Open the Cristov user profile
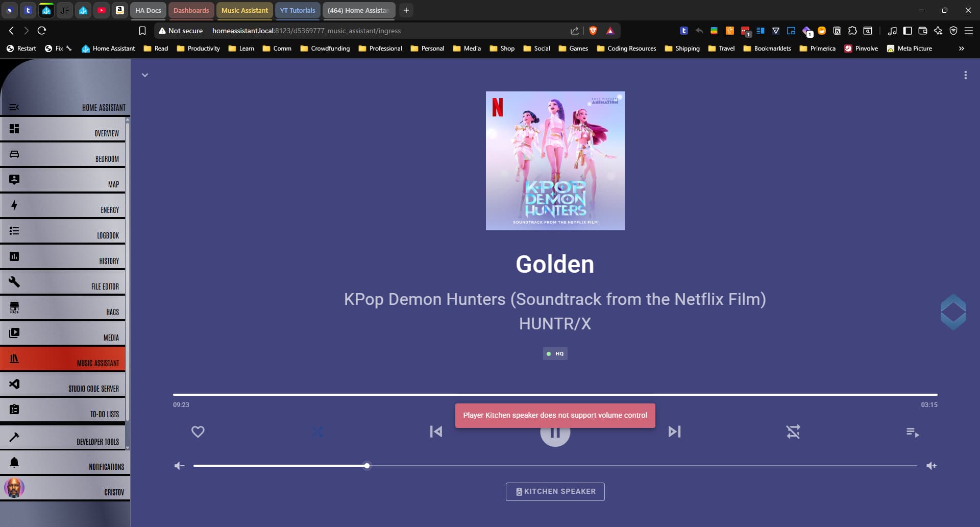Screen dimensions: 980x527 tap(65, 488)
